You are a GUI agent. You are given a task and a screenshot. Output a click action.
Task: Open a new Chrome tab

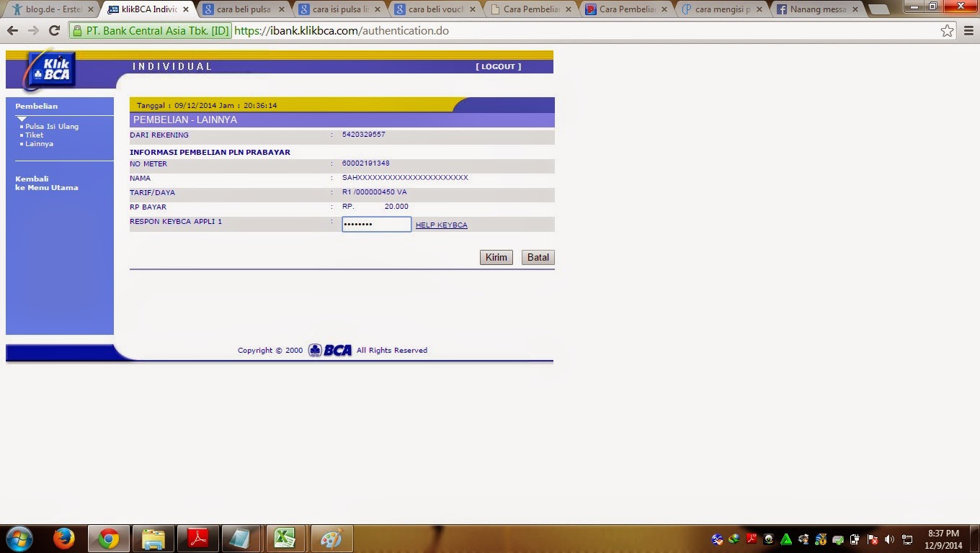click(878, 10)
